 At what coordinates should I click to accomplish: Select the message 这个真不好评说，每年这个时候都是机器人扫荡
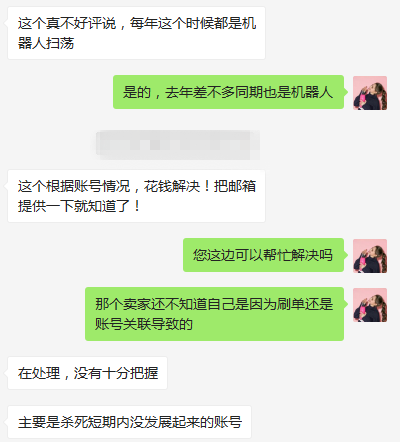pos(136,33)
